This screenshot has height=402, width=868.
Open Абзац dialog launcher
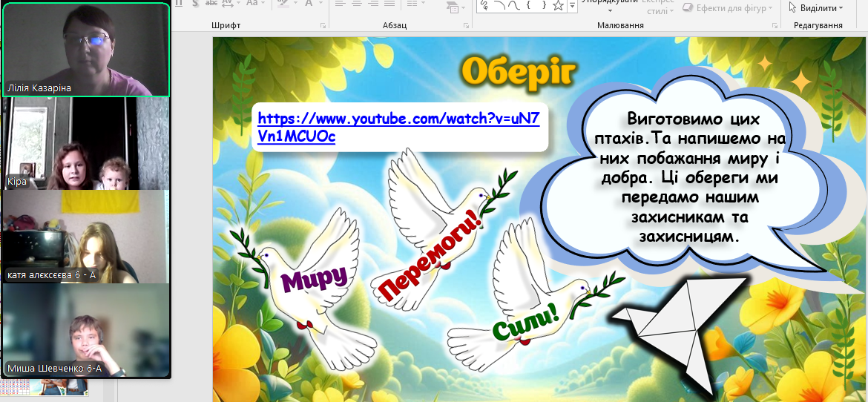coord(466,25)
